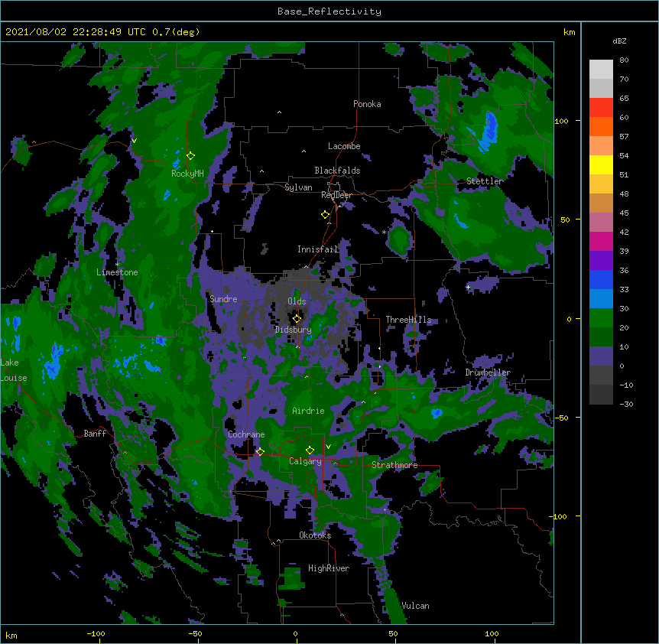Select the yellow diamond marker under Cochrane
The image size is (659, 644).
(260, 452)
